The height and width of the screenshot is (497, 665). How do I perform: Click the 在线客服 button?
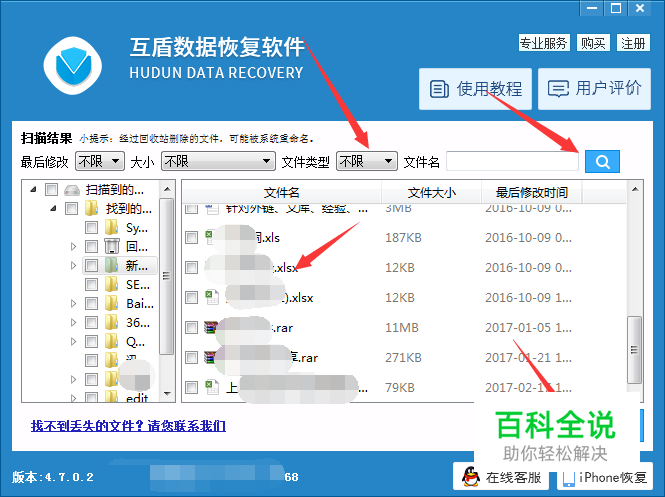point(501,477)
